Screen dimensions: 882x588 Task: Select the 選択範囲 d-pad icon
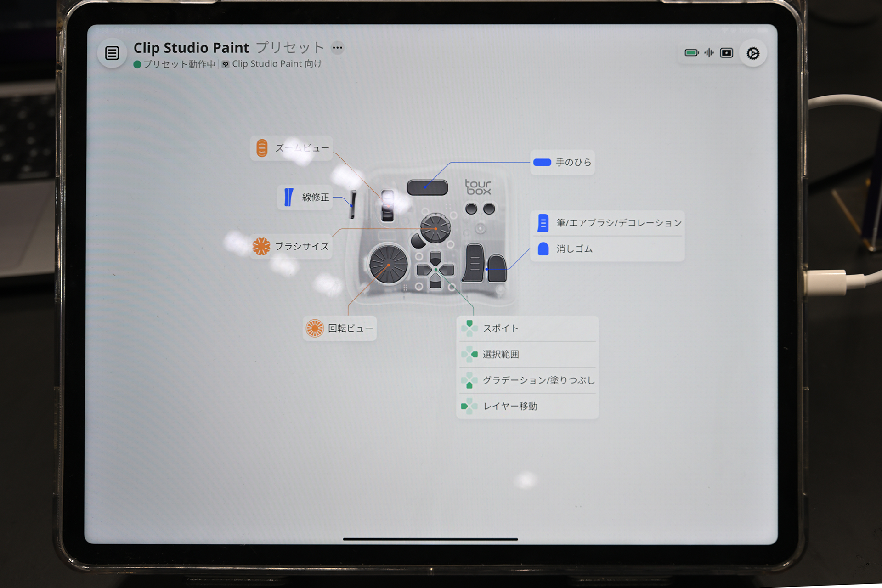(x=469, y=354)
